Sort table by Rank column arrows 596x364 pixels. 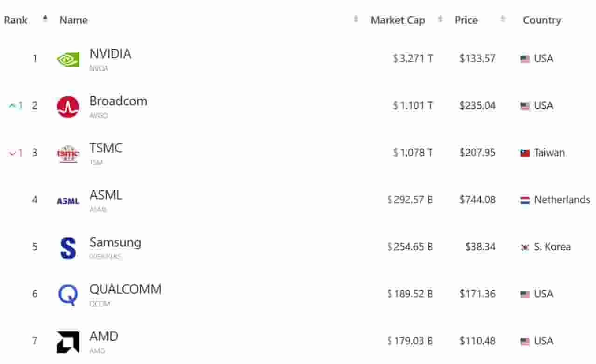pyautogui.click(x=45, y=19)
